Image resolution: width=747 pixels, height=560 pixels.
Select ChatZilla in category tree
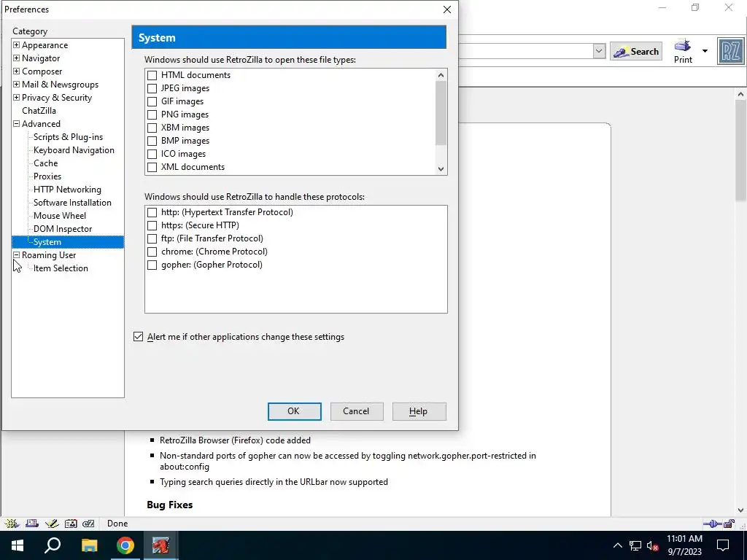pyautogui.click(x=39, y=111)
